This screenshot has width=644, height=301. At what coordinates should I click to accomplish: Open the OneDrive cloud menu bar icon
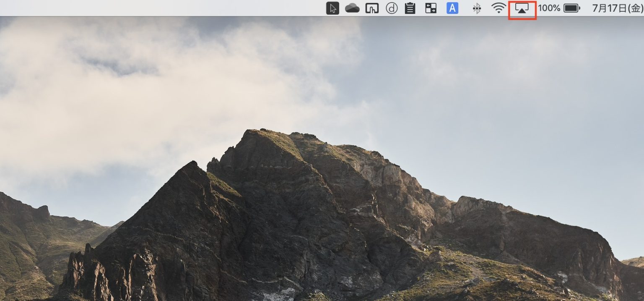point(352,8)
